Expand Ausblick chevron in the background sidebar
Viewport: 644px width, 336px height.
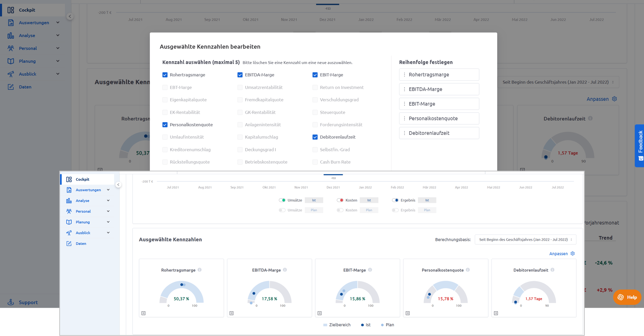tap(58, 74)
